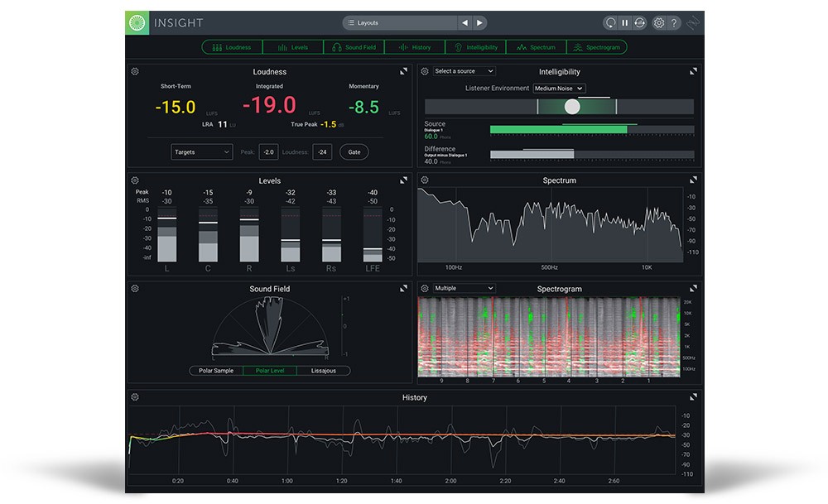Click the Intelligibility slider round handle
This screenshot has width=828, height=504.
point(572,106)
